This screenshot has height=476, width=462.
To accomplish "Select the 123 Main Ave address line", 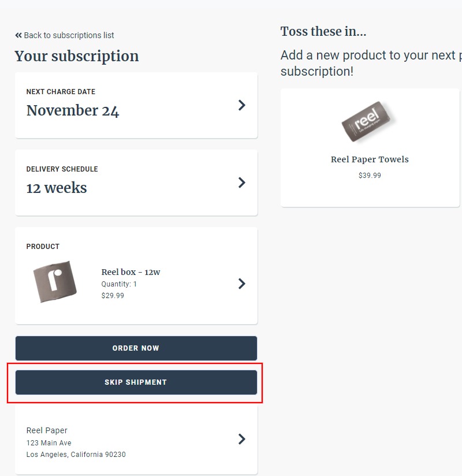I will (x=49, y=443).
